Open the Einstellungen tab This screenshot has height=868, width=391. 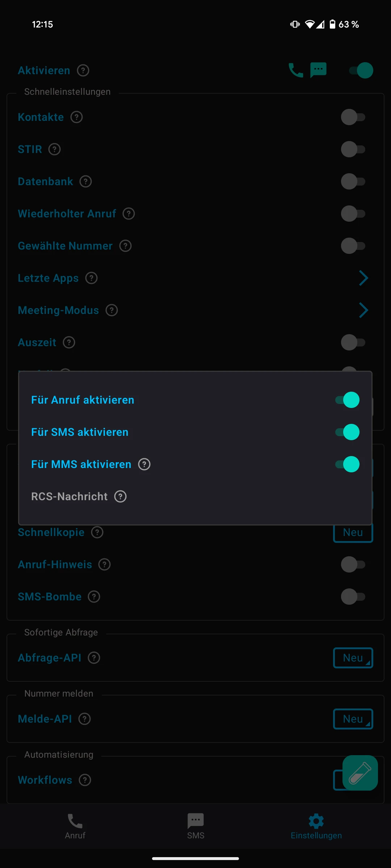[316, 826]
